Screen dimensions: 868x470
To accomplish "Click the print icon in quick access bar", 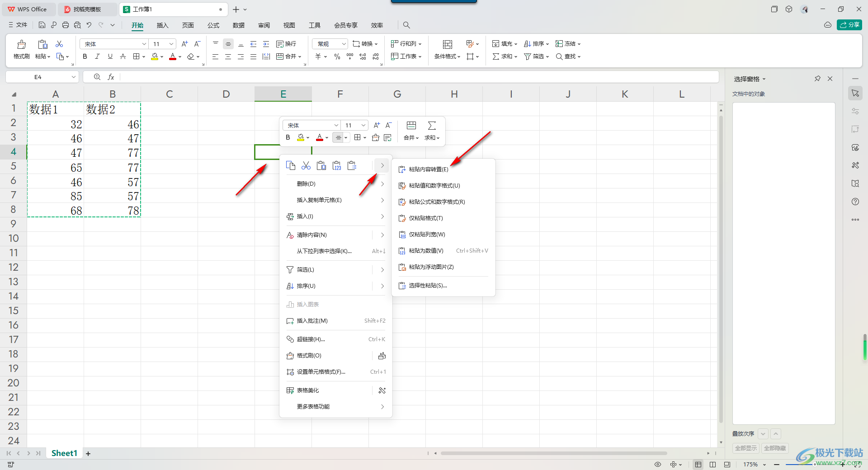I will click(x=66, y=25).
